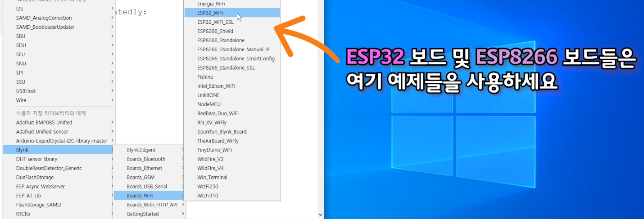644x219 pixels.
Task: Open the Sparkfun_Blynk_Board example
Action: [232, 132]
